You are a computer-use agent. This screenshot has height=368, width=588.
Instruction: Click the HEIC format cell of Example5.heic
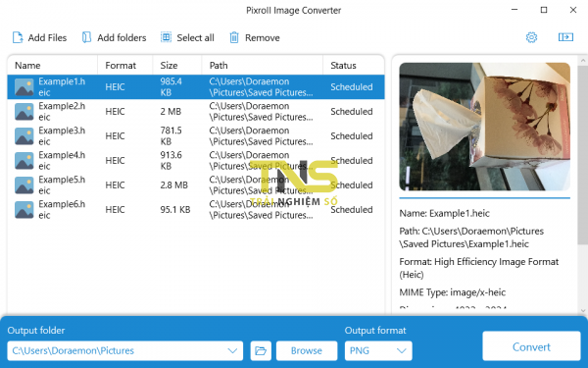(x=115, y=185)
